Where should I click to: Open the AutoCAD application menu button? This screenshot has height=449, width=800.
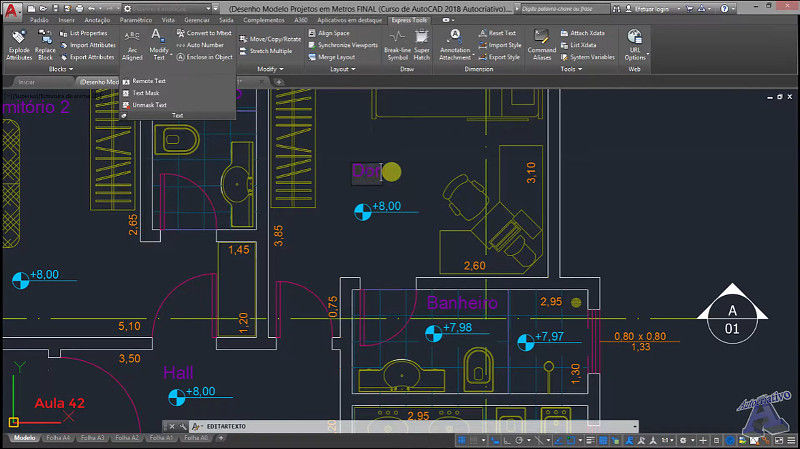[11, 10]
